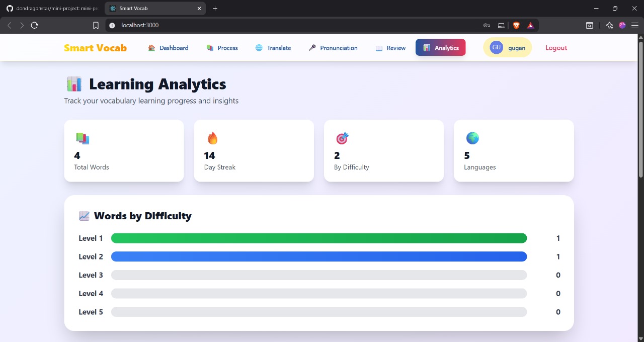Open the Leo AI sparkle icon
The image size is (644, 342).
(609, 25)
